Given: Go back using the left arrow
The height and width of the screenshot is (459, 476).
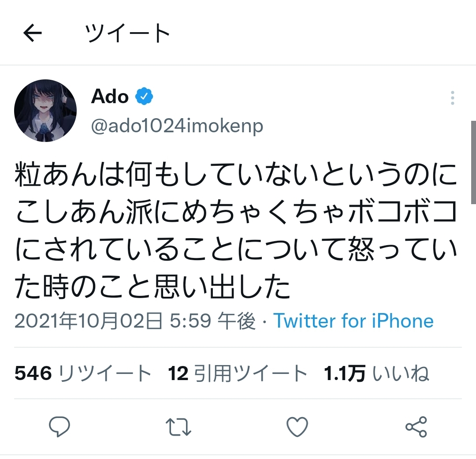Looking at the screenshot, I should coord(33,33).
